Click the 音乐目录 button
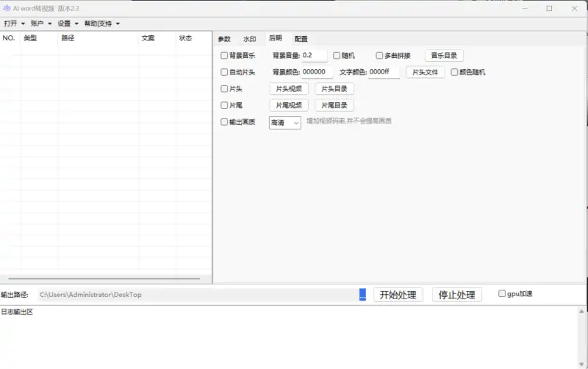This screenshot has width=588, height=369. [x=444, y=56]
